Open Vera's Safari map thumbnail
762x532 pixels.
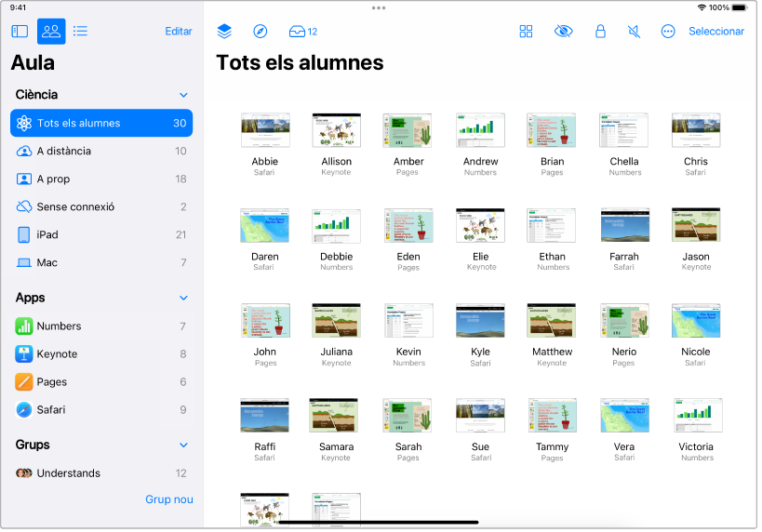click(625, 416)
